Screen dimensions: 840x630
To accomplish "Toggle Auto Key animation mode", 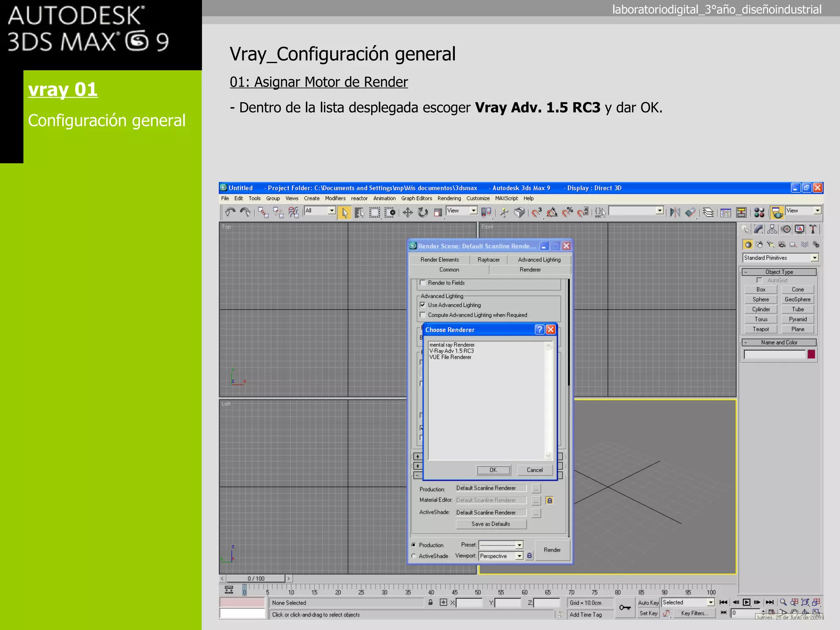I will click(648, 603).
